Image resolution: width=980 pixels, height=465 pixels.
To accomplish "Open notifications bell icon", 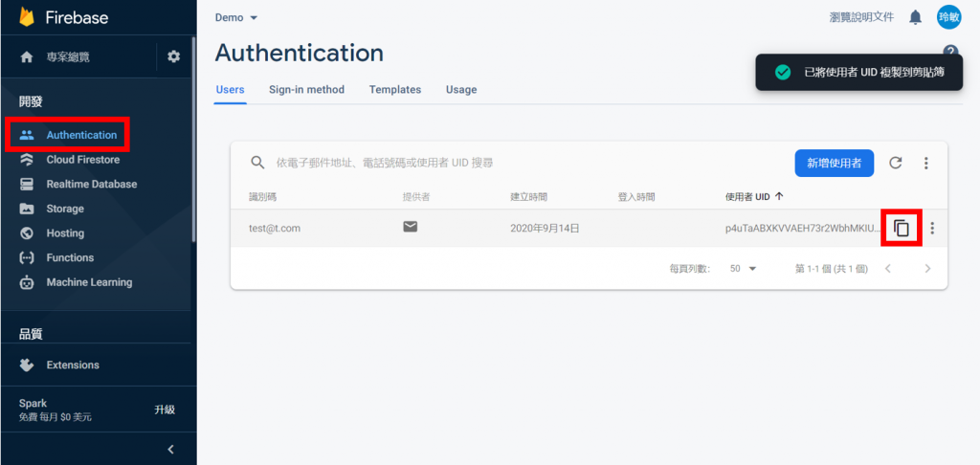I will [915, 17].
